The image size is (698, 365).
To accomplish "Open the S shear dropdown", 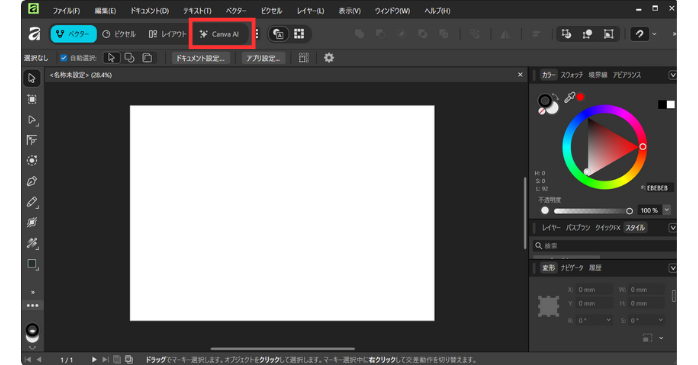I will [661, 320].
